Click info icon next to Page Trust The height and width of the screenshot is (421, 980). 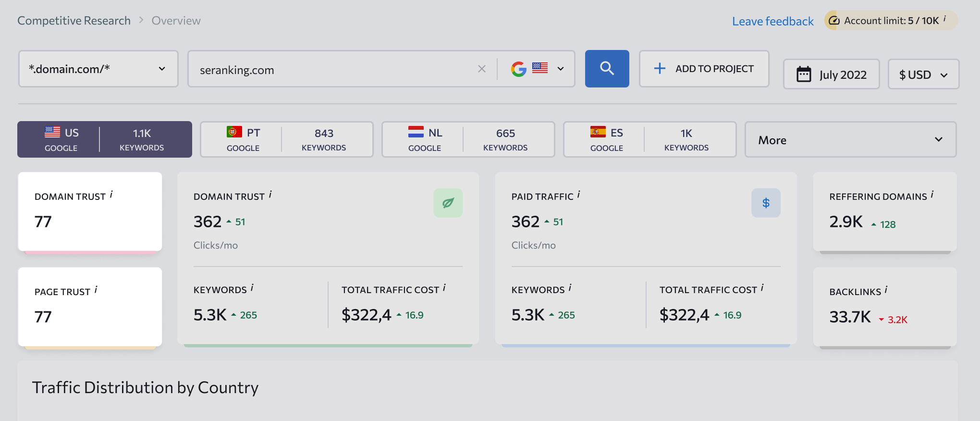click(x=96, y=289)
